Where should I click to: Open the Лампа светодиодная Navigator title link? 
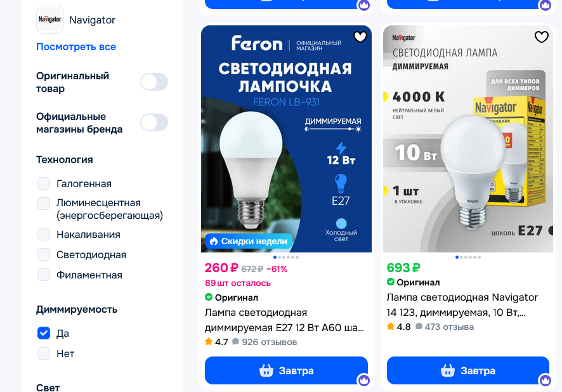click(462, 304)
